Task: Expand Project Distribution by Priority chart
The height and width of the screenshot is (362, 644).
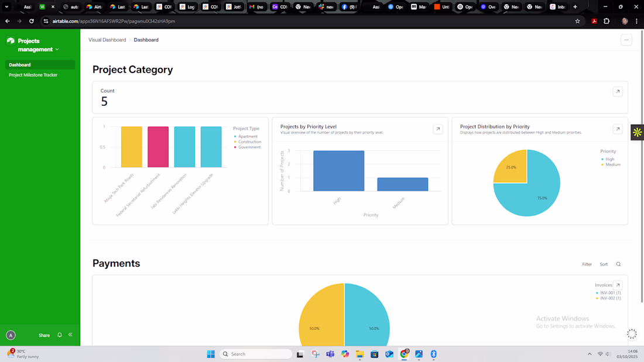Action: coord(618,129)
